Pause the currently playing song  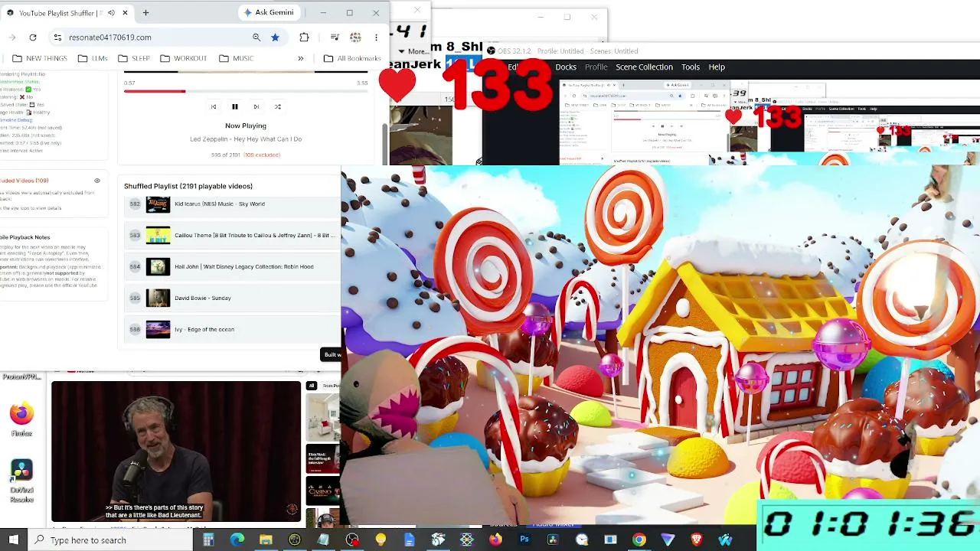pos(235,106)
